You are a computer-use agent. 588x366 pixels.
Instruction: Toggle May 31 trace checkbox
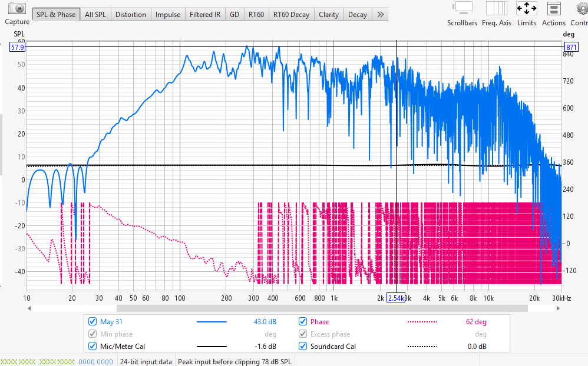tap(93, 321)
